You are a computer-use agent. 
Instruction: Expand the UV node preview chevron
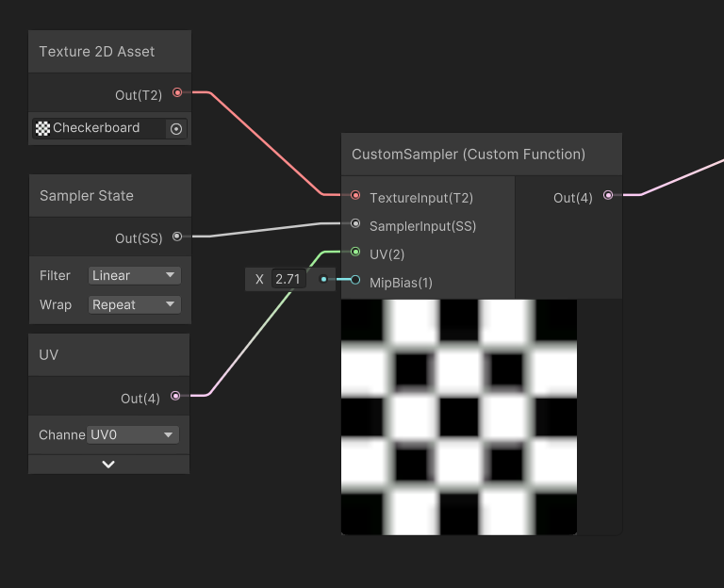[108, 465]
